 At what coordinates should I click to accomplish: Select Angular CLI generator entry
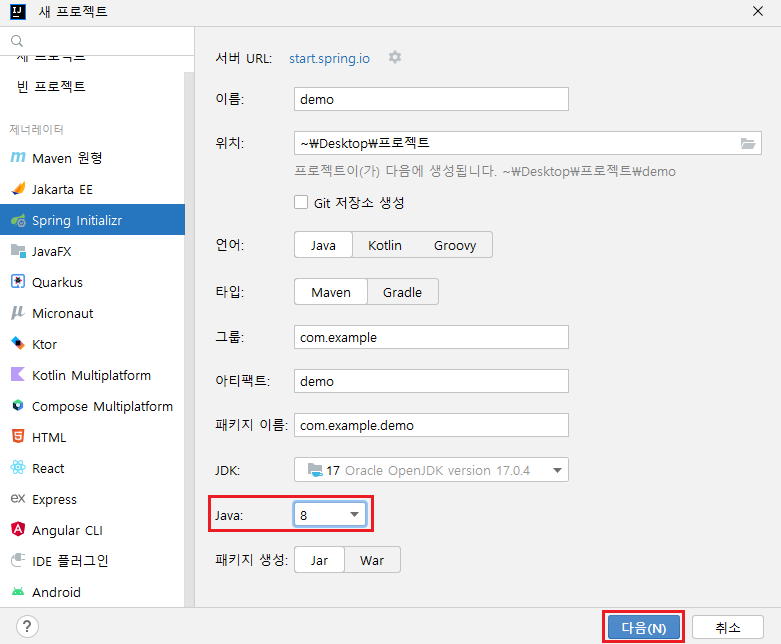(92, 529)
